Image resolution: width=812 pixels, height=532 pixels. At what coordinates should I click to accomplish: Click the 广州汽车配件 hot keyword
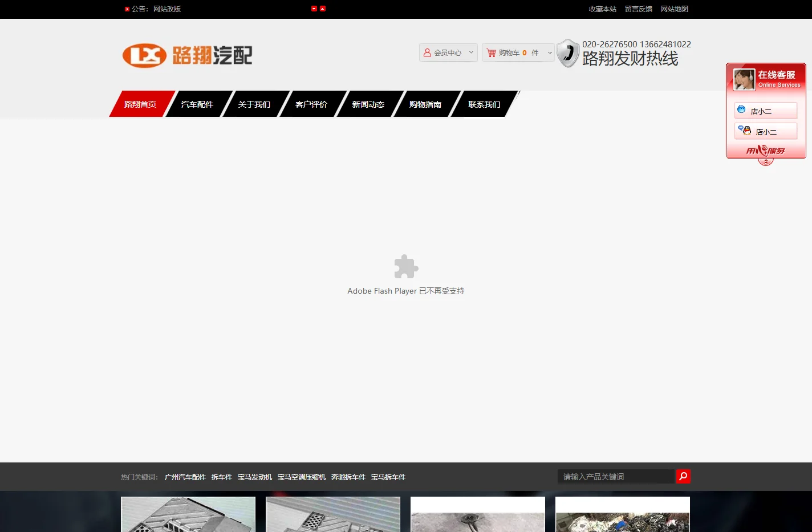click(185, 477)
